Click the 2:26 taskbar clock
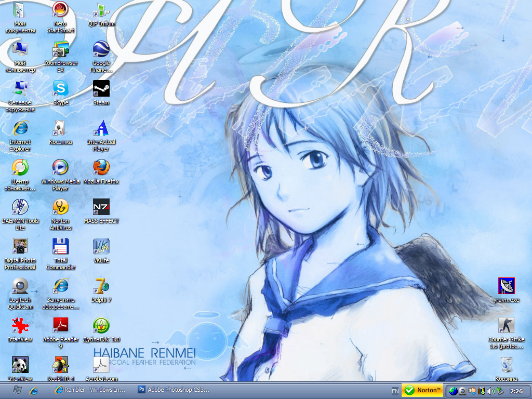 516,391
